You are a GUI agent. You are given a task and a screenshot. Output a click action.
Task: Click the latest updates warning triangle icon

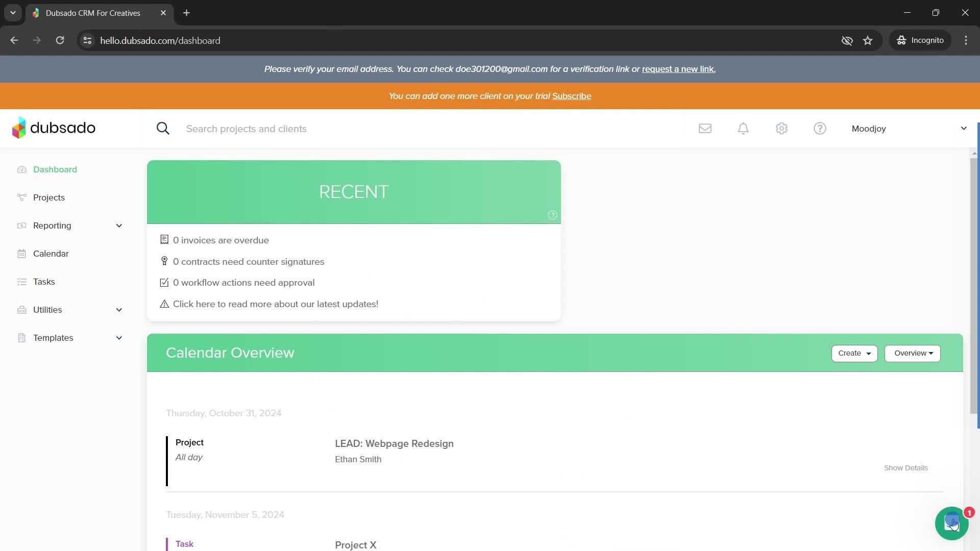tap(164, 304)
